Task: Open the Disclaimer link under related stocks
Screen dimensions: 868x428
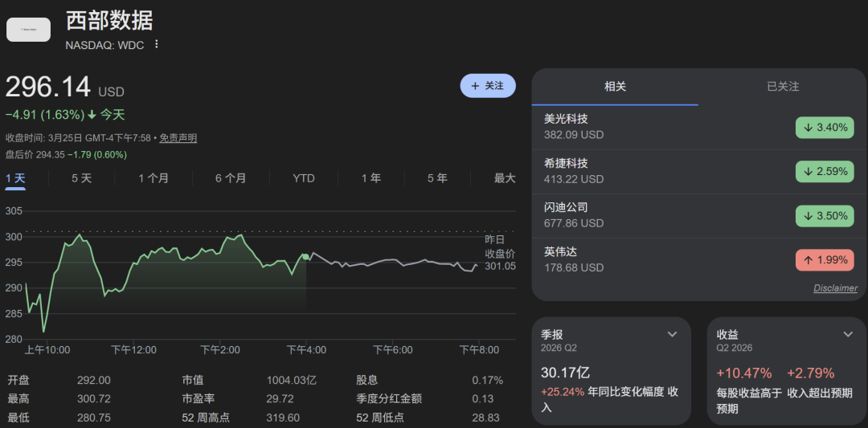Action: point(835,288)
